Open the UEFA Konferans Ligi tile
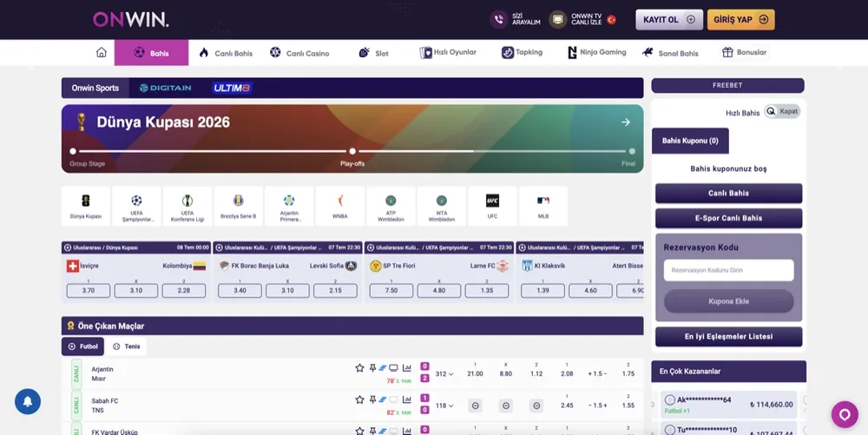Image resolution: width=868 pixels, height=435 pixels. tap(187, 206)
